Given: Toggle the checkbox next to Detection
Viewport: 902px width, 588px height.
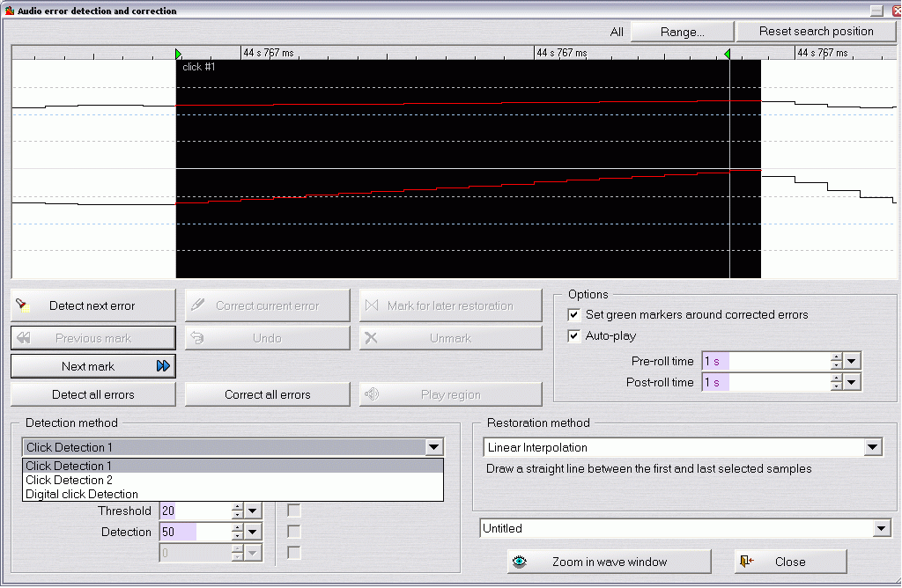Looking at the screenshot, I should pos(294,532).
